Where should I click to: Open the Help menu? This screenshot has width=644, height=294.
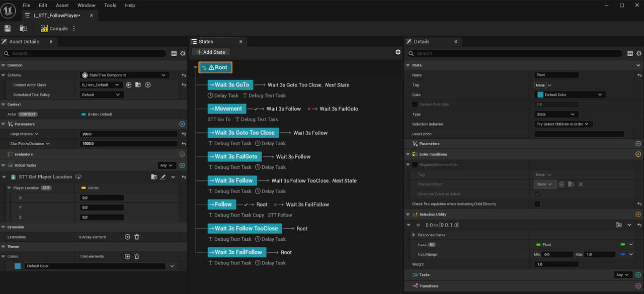coord(130,5)
